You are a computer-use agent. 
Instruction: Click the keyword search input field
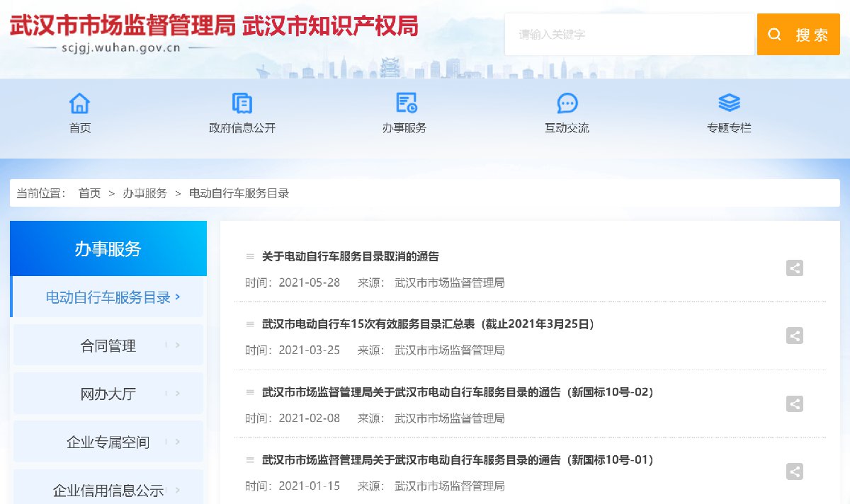(629, 34)
